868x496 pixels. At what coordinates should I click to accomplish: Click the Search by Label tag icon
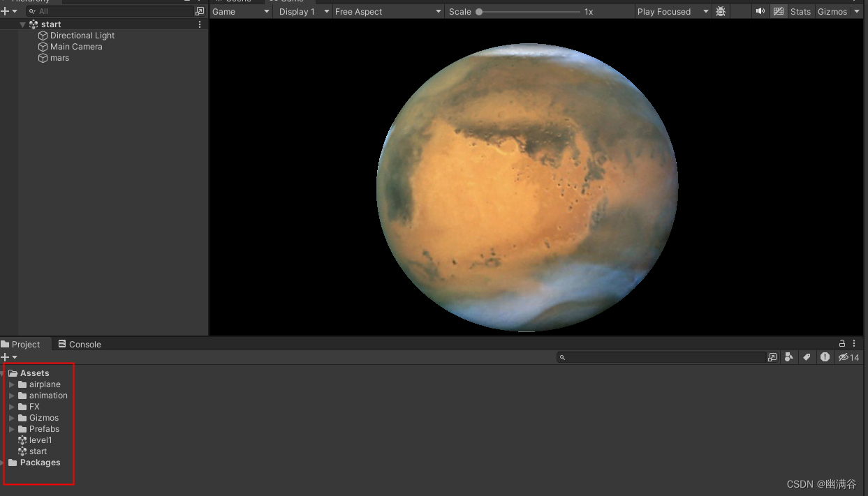click(x=807, y=357)
